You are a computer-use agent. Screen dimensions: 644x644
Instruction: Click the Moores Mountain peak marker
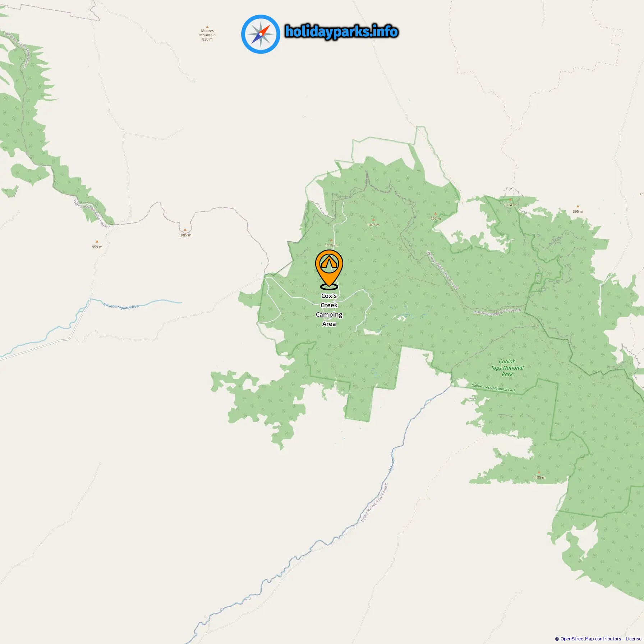point(207,27)
